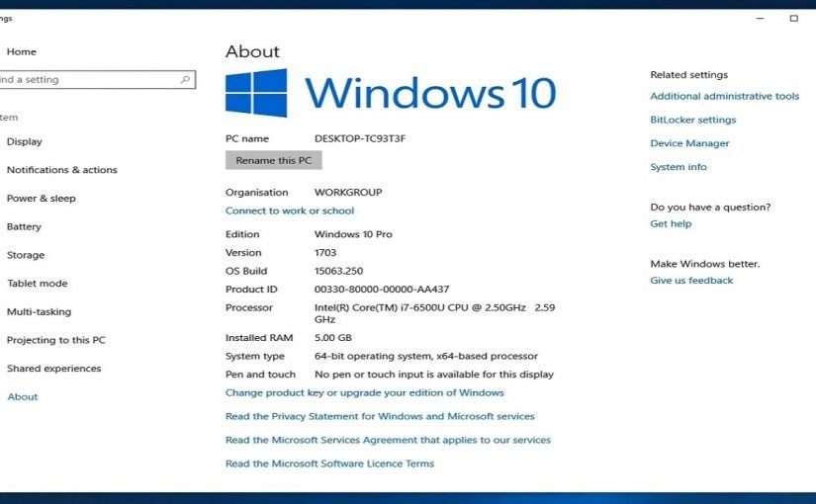Open Shared experiences settings

point(54,369)
